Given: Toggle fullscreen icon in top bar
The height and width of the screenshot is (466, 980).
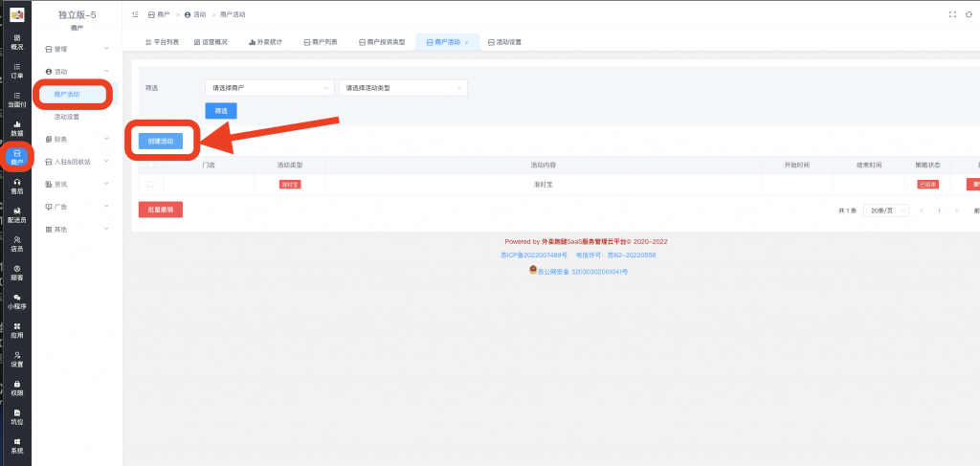Looking at the screenshot, I should click(x=952, y=14).
